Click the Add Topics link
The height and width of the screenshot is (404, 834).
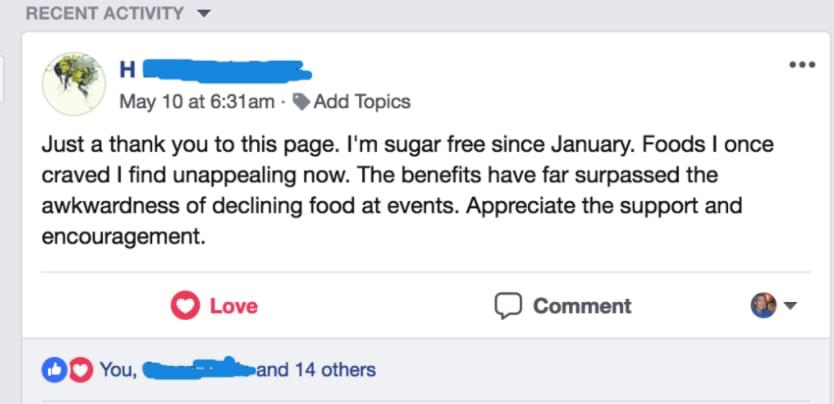362,101
